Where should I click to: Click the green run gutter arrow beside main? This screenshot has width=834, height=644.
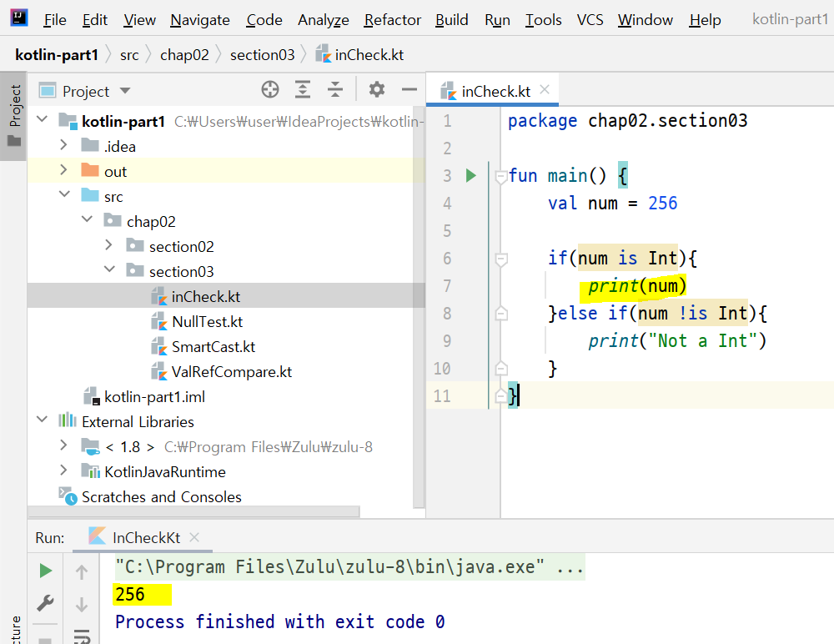coord(470,175)
